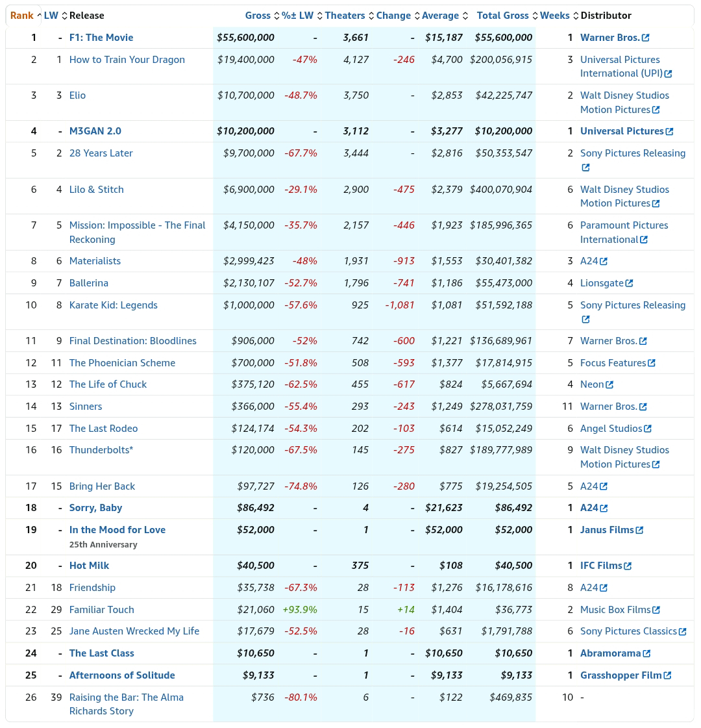Sort by Weeks column header

click(559, 16)
